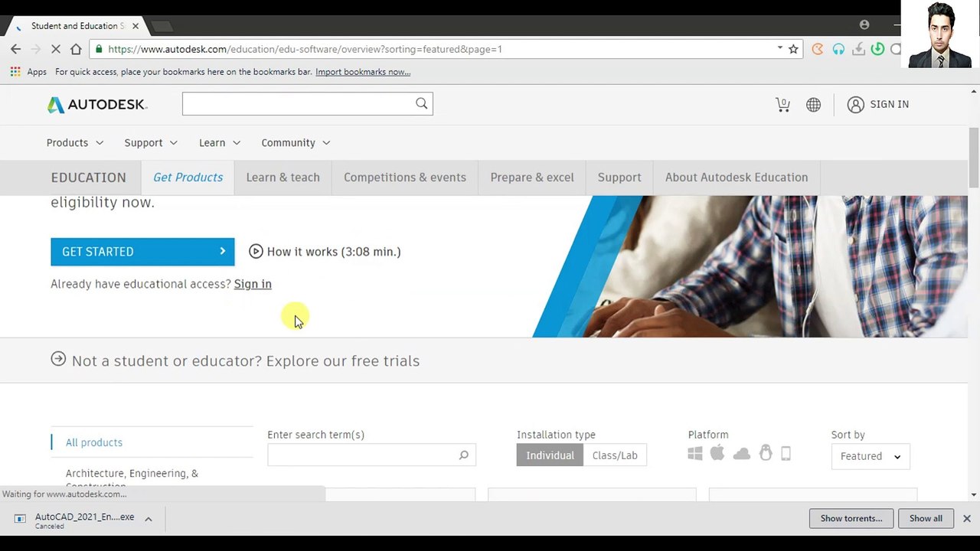This screenshot has height=551, width=980.
Task: Click the orange Pac-Man extension icon
Action: (818, 49)
